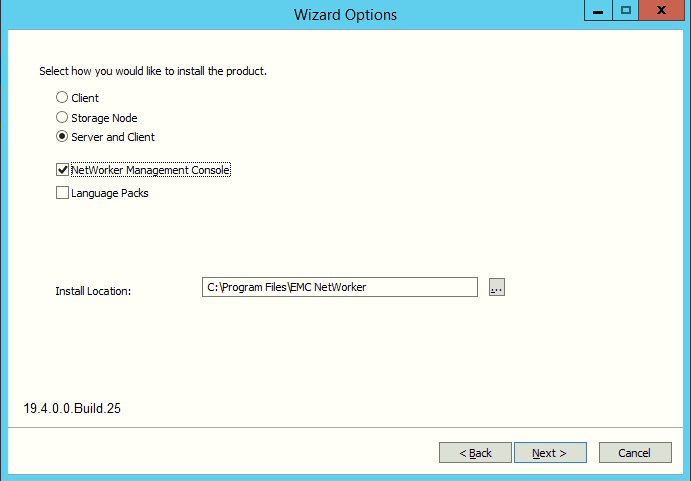The width and height of the screenshot is (691, 481).
Task: Choose the Storage Node install option
Action: [62, 118]
